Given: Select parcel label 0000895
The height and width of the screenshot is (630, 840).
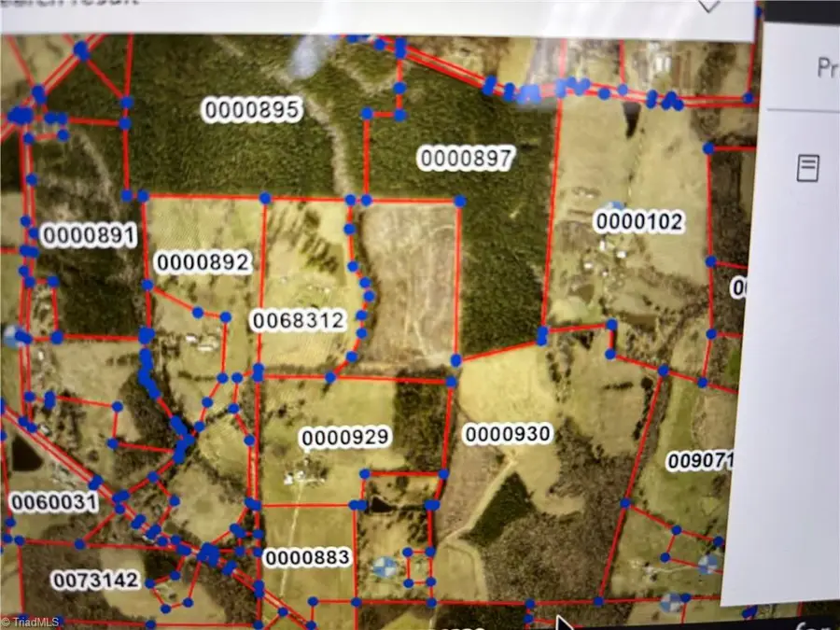Looking at the screenshot, I should (252, 110).
